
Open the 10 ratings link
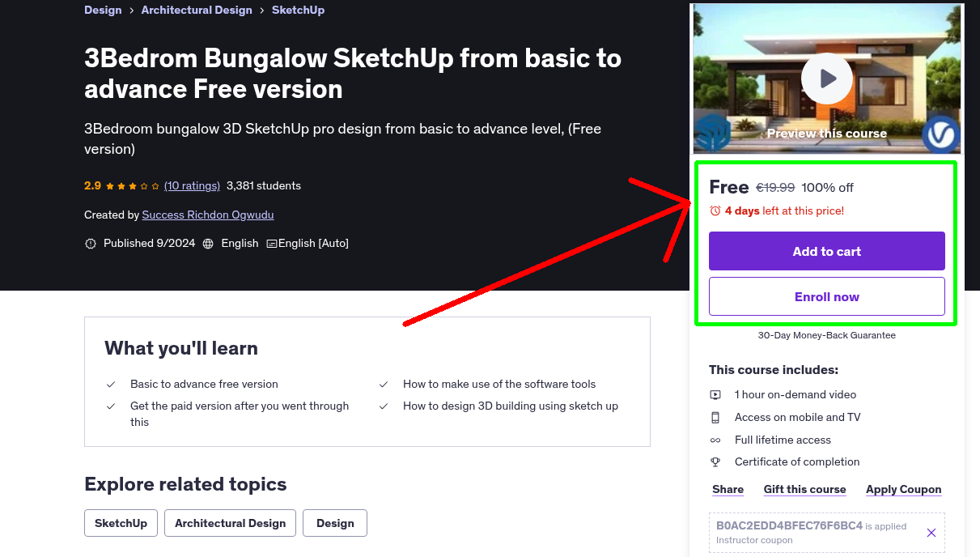tap(192, 186)
